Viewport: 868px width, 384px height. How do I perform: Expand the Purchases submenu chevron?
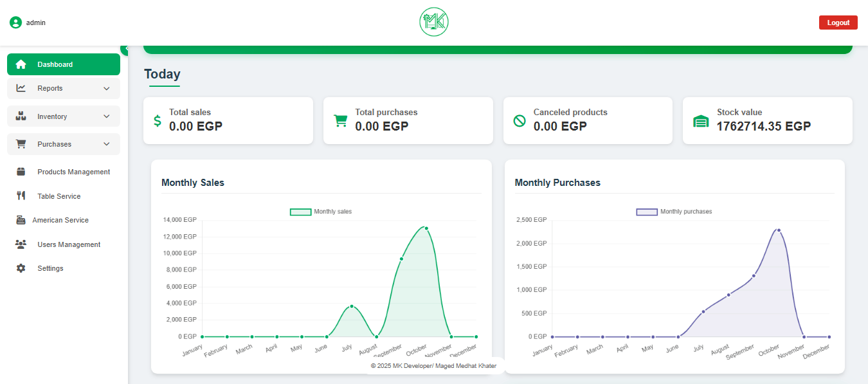[x=107, y=144]
